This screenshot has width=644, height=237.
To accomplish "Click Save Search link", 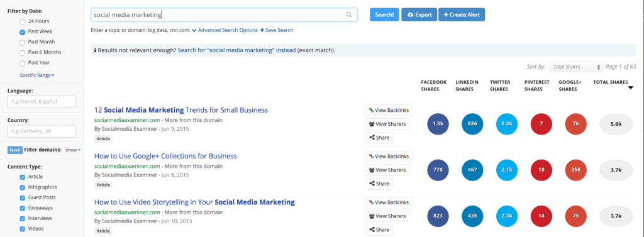I will point(277,30).
